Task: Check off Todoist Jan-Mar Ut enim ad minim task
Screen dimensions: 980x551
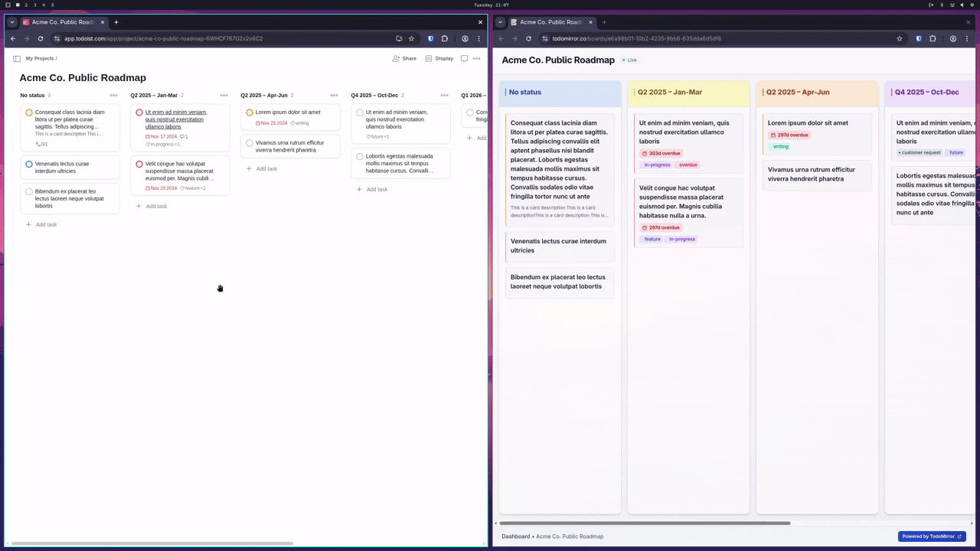Action: [x=139, y=112]
